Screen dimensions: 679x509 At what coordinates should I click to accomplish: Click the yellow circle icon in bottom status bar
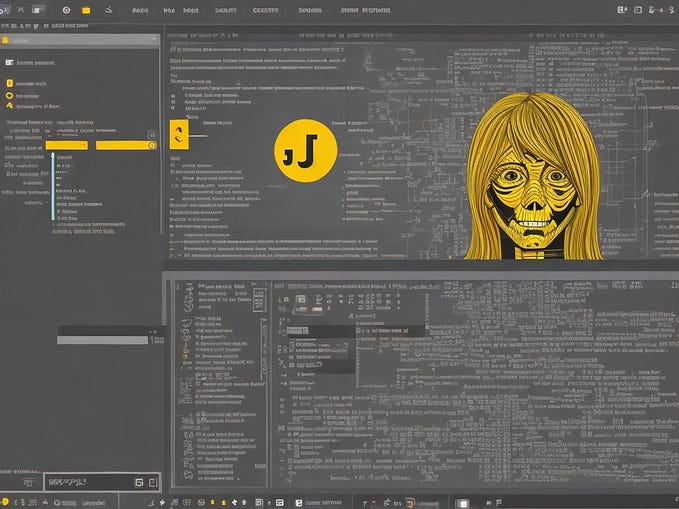(x=6, y=503)
